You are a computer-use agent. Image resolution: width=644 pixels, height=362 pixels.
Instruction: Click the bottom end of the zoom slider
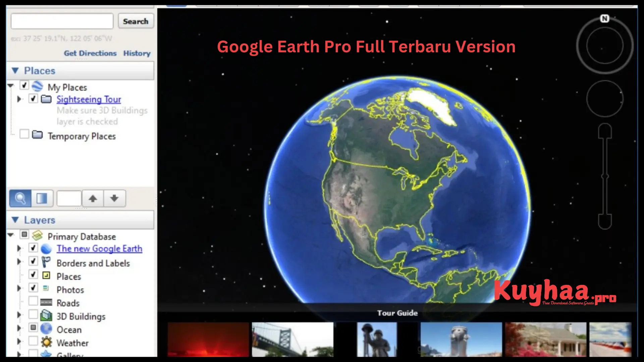coord(605,222)
